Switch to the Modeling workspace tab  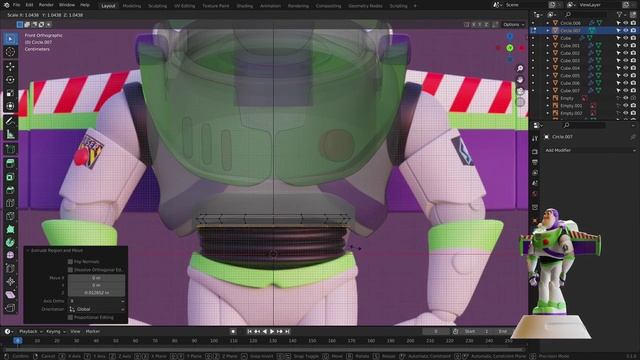point(131,6)
